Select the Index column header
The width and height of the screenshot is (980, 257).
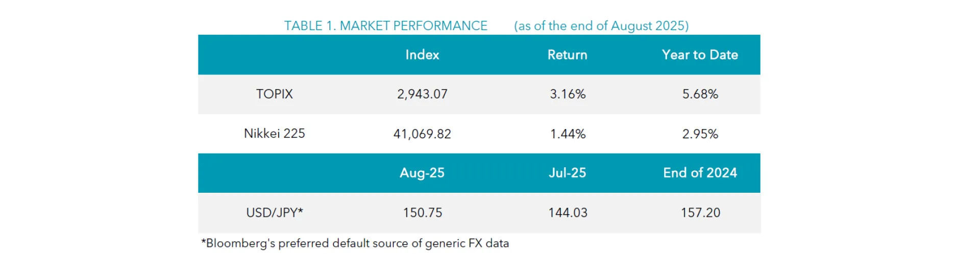(x=422, y=55)
